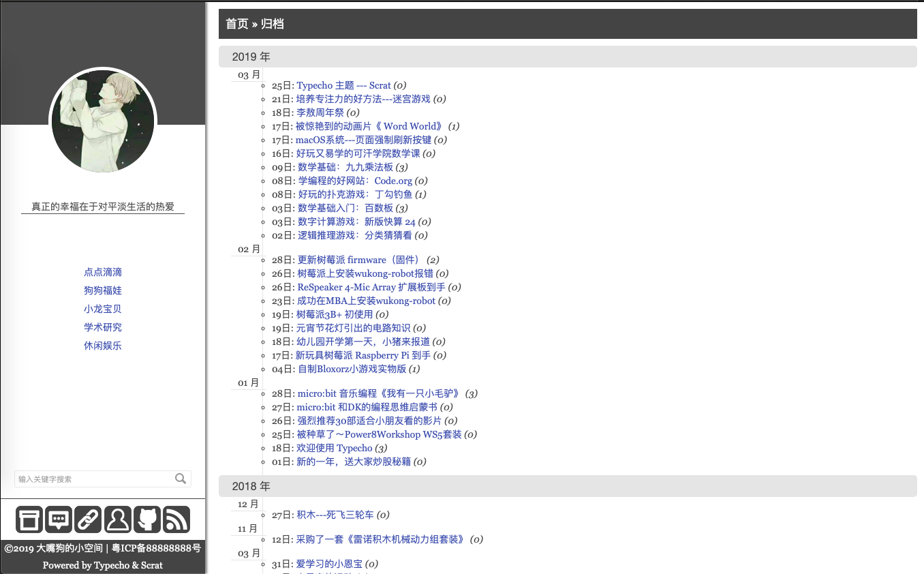Open the 学术研究 category
The width and height of the screenshot is (924, 574).
(103, 327)
